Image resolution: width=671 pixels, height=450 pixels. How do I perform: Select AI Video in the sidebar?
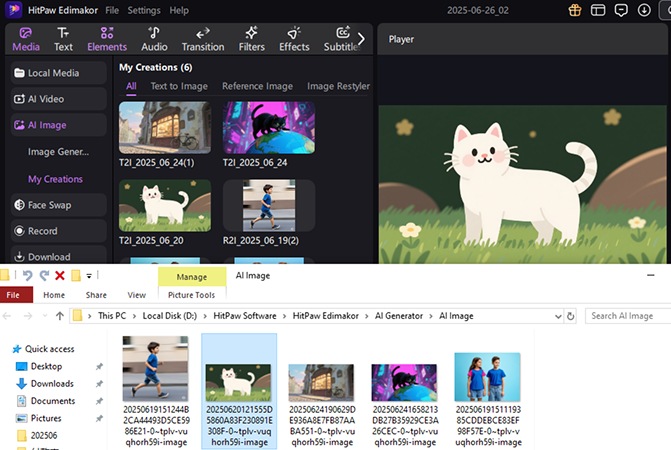59,99
